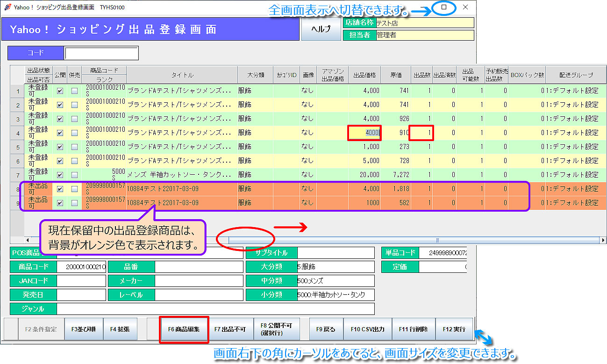Toggle the 公開 checkbox in row 1
Image resolution: width=607 pixels, height=364 pixels.
pyautogui.click(x=60, y=91)
